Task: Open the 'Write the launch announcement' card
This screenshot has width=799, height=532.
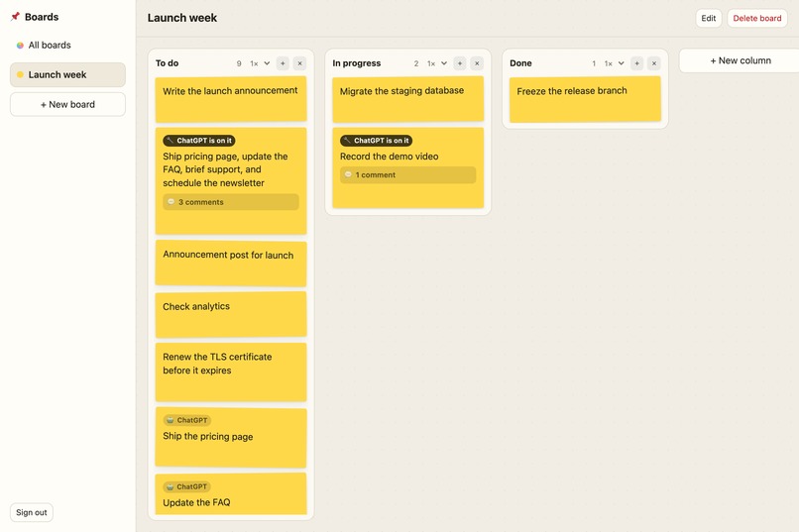Action: [231, 99]
